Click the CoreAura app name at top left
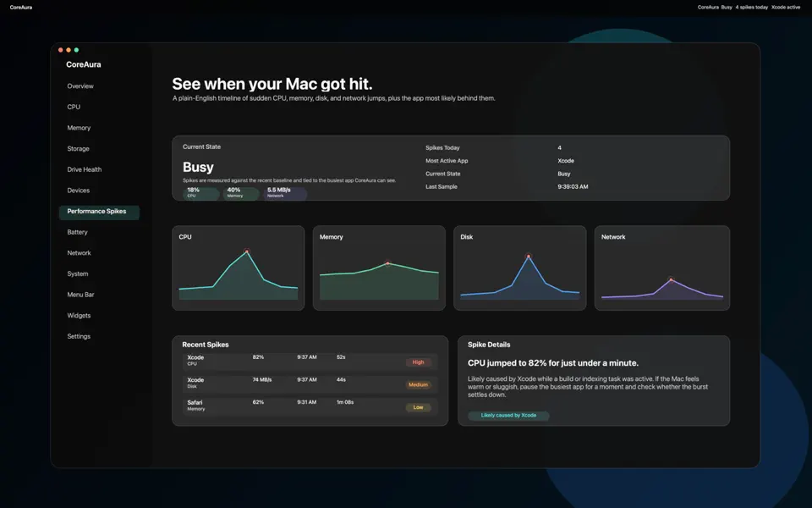Screen dimensions: 812x508 coord(20,8)
